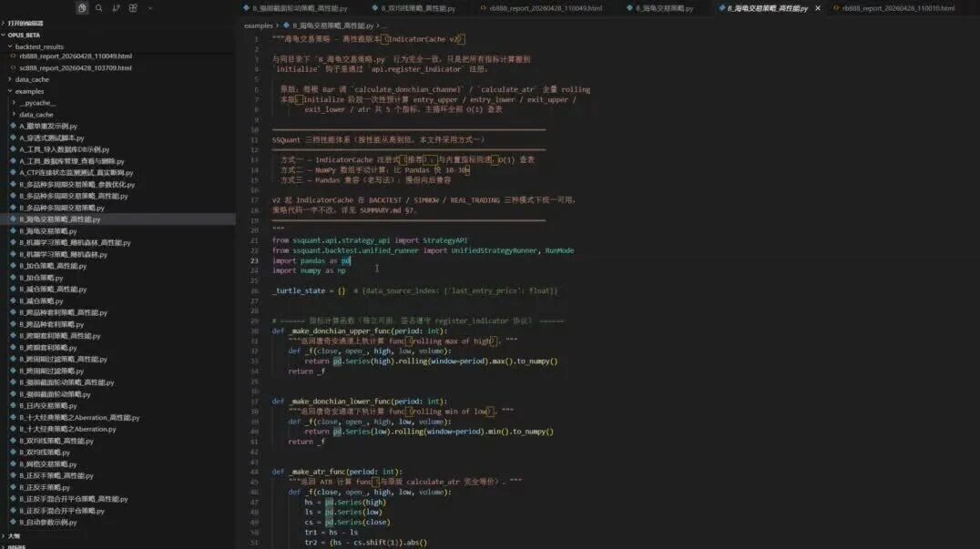Open the Explorer view icon
Viewport: 980px width, 549px height.
point(82,8)
